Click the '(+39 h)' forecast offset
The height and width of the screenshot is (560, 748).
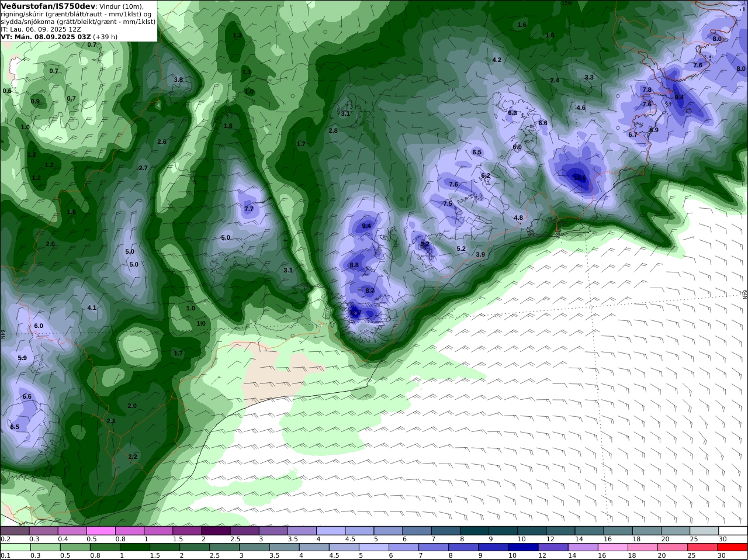105,36
